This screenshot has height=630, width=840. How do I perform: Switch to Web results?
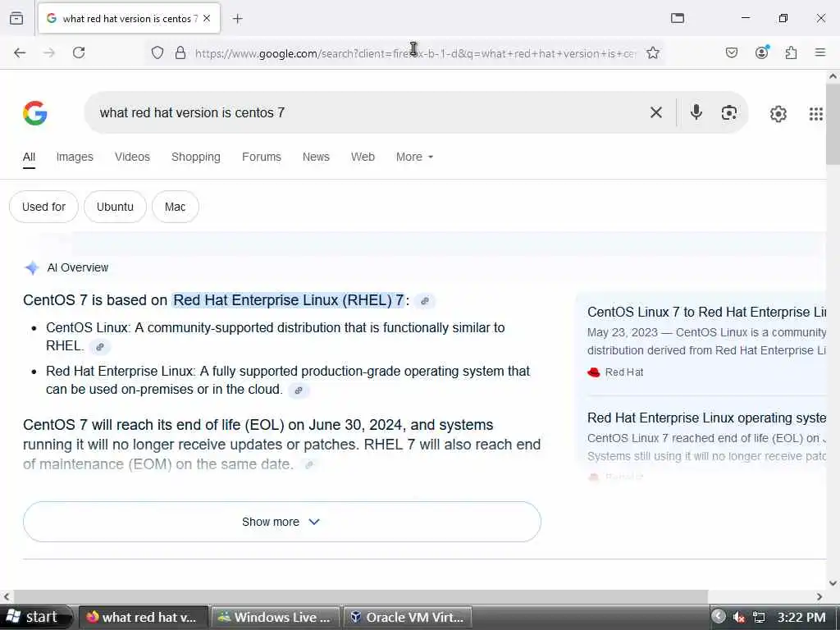pos(363,157)
